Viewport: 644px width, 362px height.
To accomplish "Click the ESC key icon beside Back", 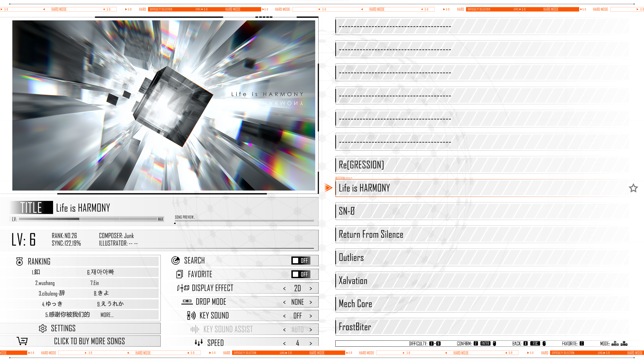I will point(535,344).
